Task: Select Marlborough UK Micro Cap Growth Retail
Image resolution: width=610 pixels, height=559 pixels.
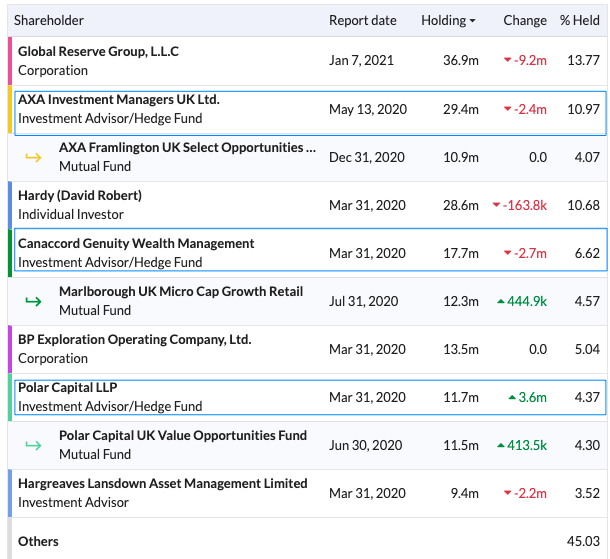Action: (x=181, y=291)
